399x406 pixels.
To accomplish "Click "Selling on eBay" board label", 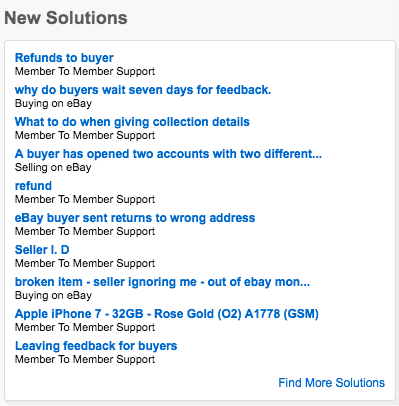I will [x=53, y=167].
